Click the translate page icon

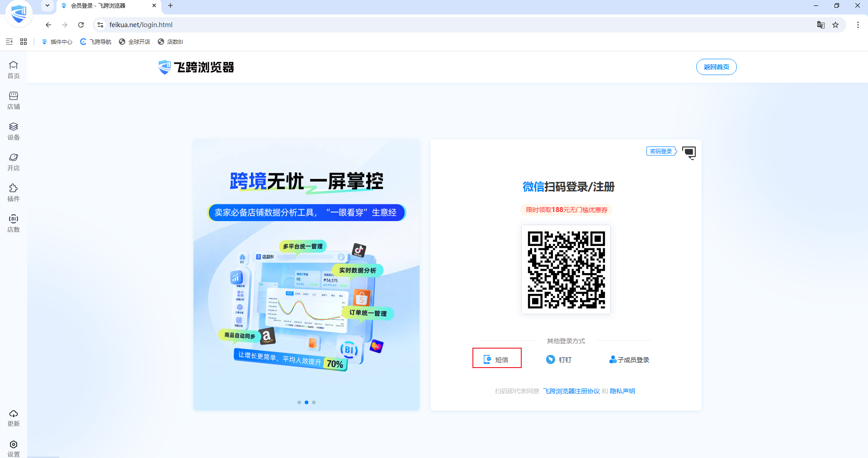click(821, 25)
